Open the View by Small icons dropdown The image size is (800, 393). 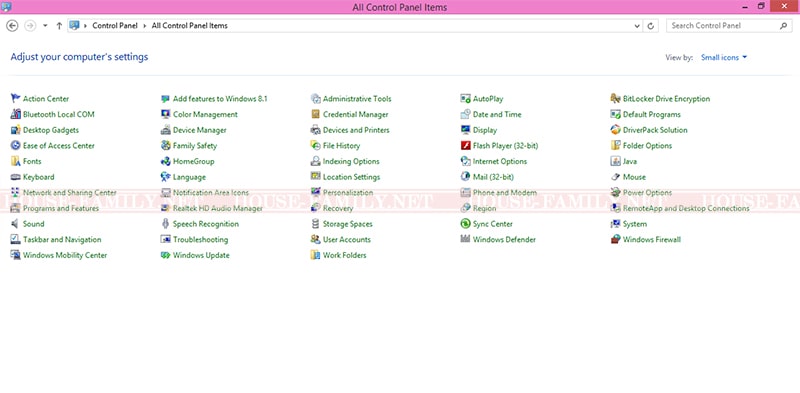(x=724, y=58)
